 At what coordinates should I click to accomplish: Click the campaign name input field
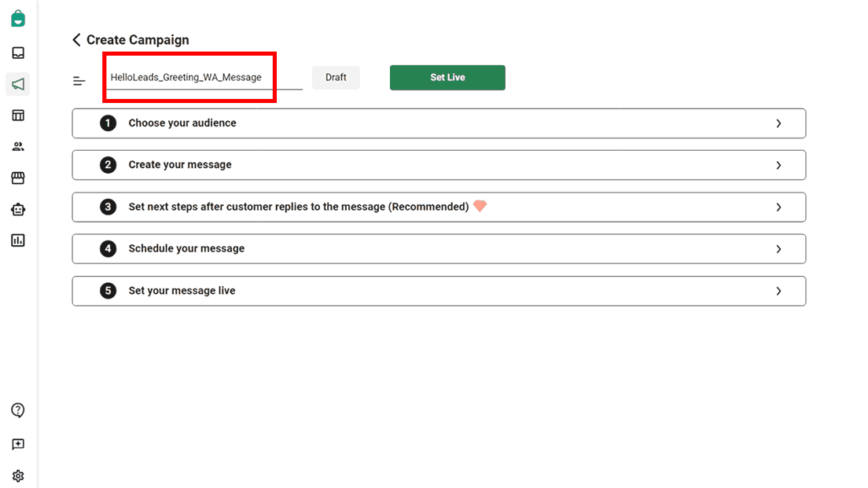(x=205, y=78)
